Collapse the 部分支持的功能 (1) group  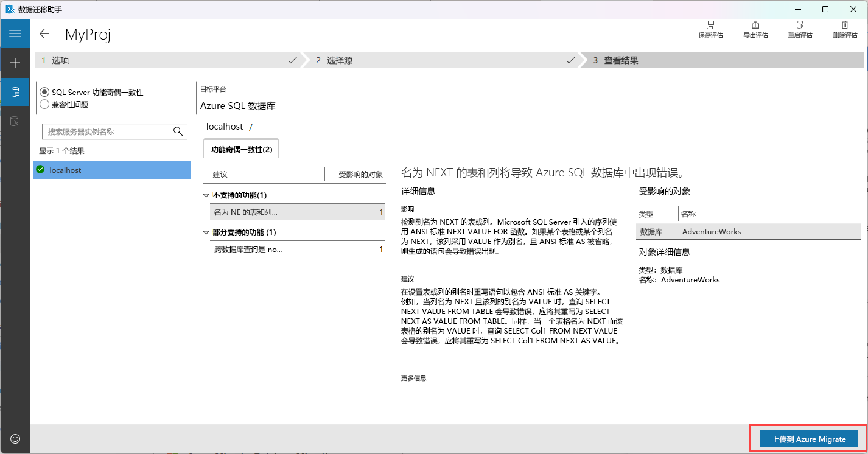[x=206, y=232]
